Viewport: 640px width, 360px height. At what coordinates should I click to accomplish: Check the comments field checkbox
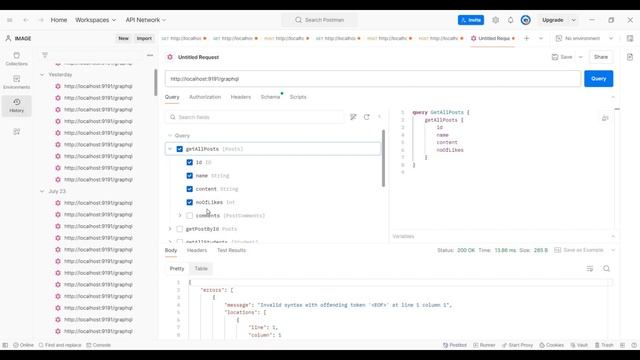coord(189,216)
